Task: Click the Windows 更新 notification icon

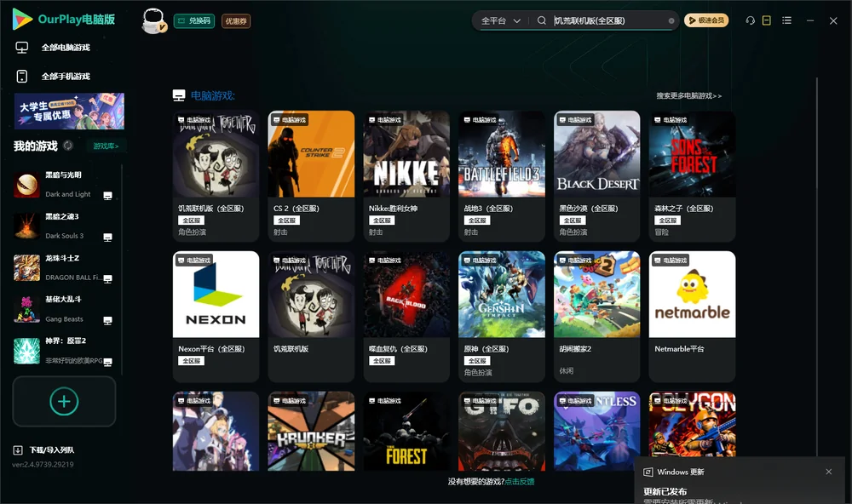Action: coord(648,472)
